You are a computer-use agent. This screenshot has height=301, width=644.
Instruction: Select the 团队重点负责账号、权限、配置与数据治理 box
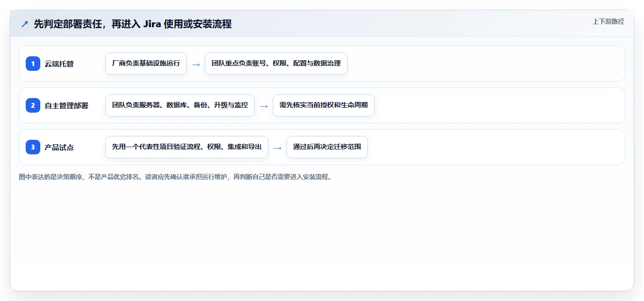tap(276, 64)
